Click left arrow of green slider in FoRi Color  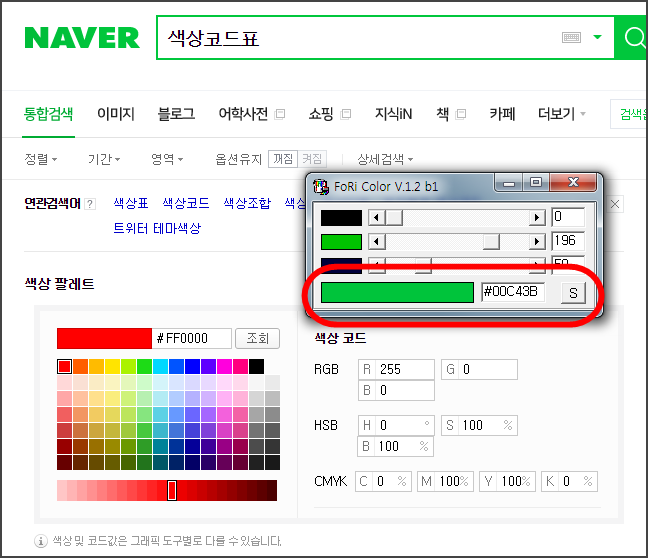376,241
